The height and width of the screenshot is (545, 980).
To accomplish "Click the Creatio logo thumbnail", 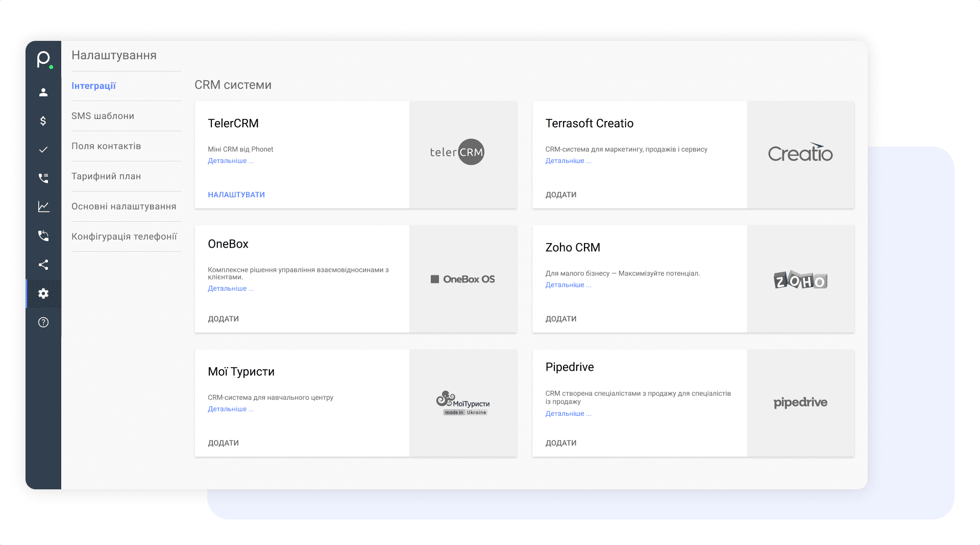I will [x=800, y=153].
